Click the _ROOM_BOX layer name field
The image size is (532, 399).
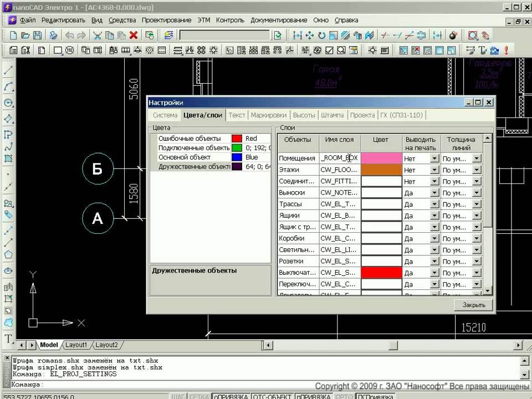[340, 158]
